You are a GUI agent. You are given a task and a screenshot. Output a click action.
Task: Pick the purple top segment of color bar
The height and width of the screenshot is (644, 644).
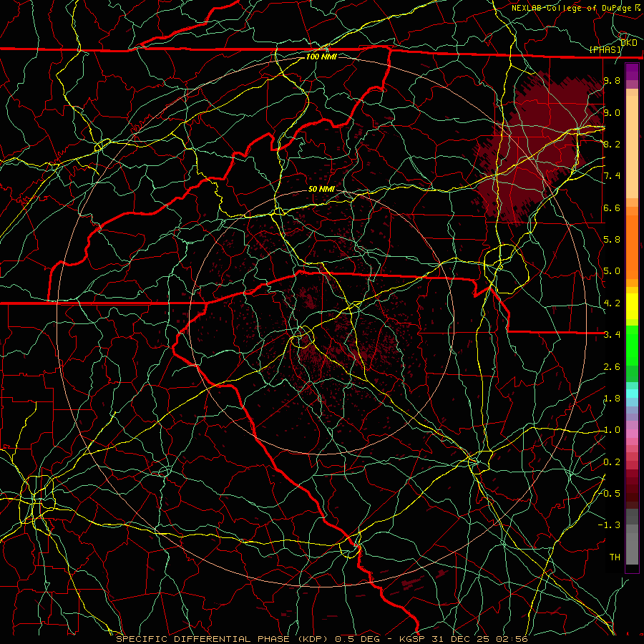pos(632,72)
